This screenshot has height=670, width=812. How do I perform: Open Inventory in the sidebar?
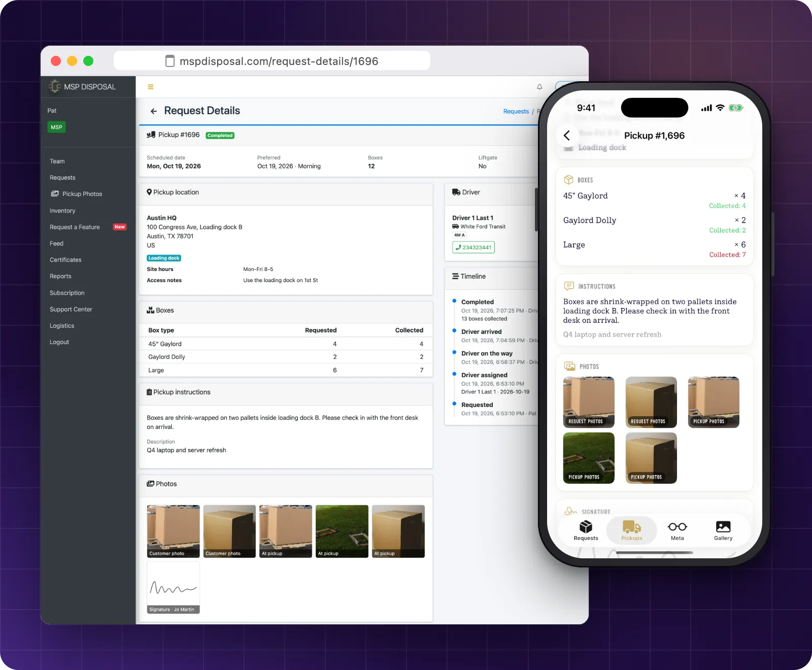62,211
